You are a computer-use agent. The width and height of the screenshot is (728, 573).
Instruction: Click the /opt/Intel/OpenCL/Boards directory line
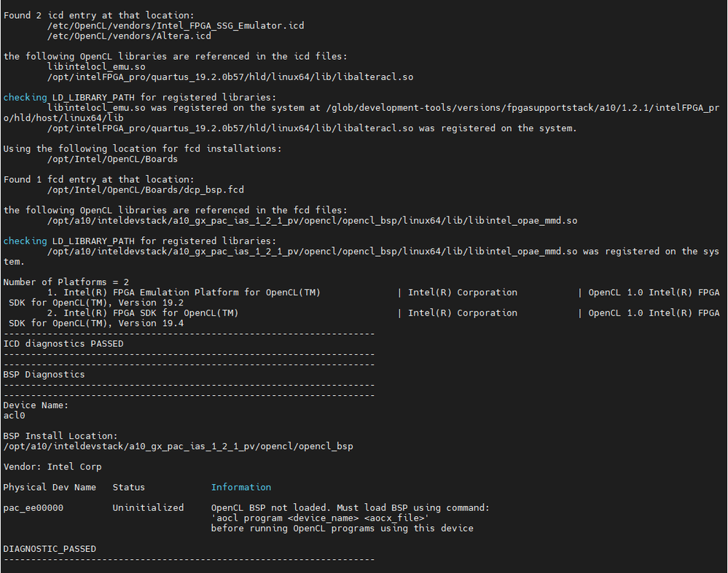pos(112,159)
